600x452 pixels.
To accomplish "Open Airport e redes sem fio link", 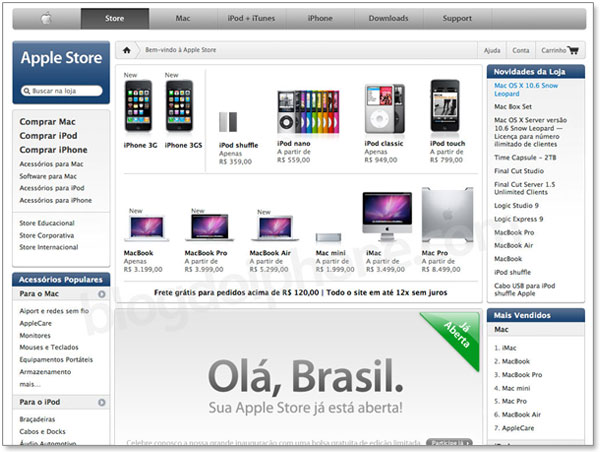I will [x=54, y=311].
